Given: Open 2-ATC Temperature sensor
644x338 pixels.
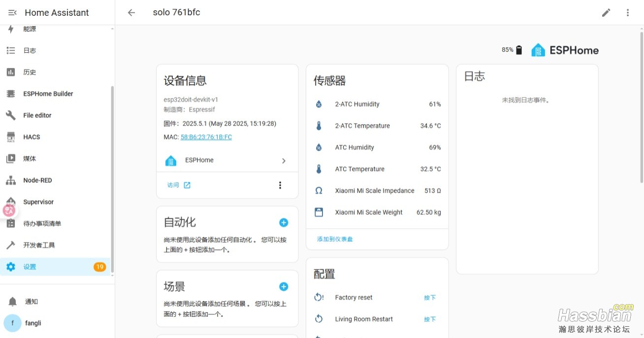Looking at the screenshot, I should [x=377, y=126].
